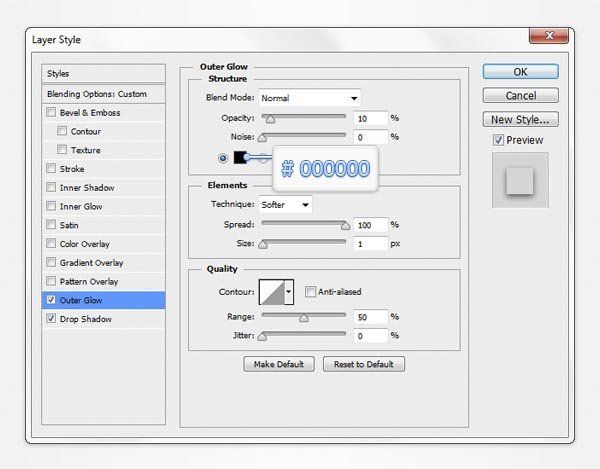Enable the Inner Shadow checkbox
The image size is (600, 469).
[x=51, y=187]
